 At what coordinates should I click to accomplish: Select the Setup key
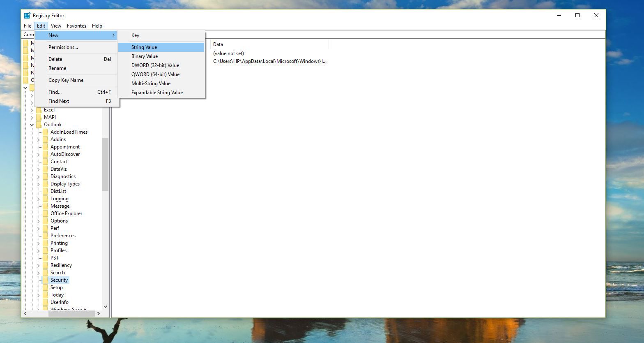click(57, 287)
